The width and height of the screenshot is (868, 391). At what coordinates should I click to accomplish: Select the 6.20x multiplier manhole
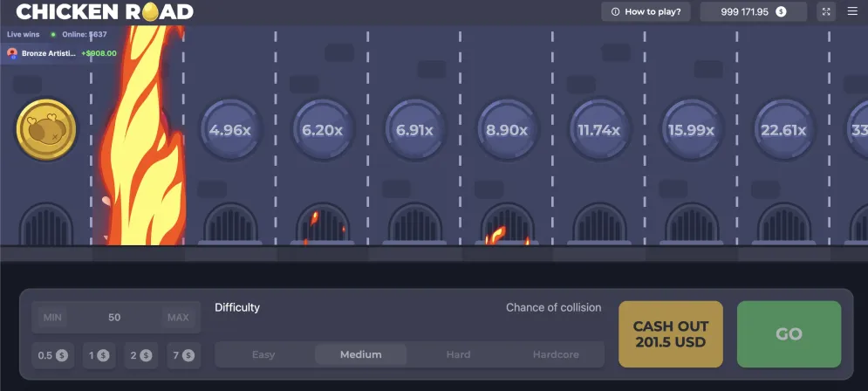click(x=322, y=130)
